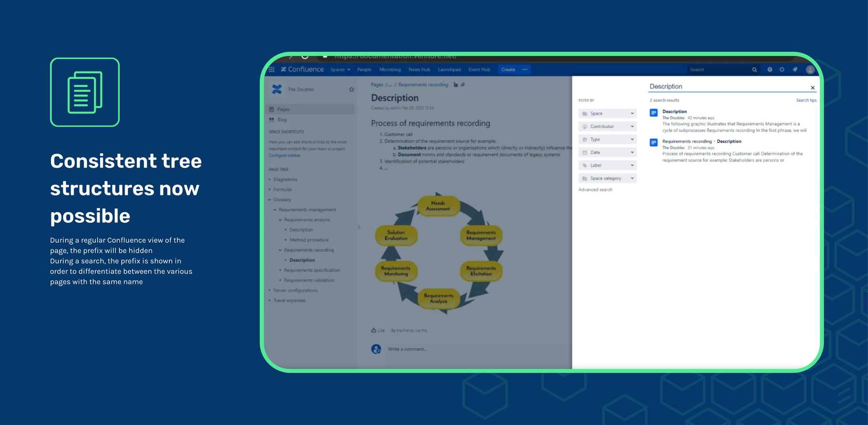Screen dimensions: 868x425
Task: Click the search magnifier icon in header
Action: [x=754, y=70]
